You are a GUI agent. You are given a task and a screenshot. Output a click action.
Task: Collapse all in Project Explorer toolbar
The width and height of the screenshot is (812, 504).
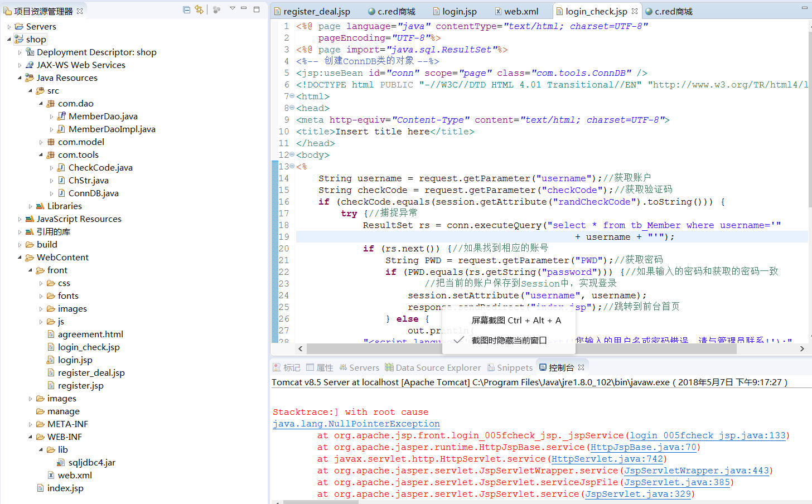pyautogui.click(x=186, y=9)
